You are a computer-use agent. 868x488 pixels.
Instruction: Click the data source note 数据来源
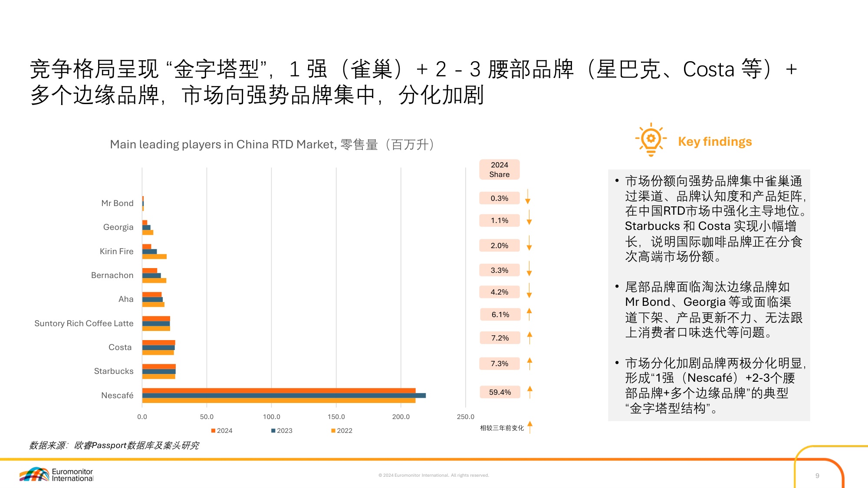(114, 445)
